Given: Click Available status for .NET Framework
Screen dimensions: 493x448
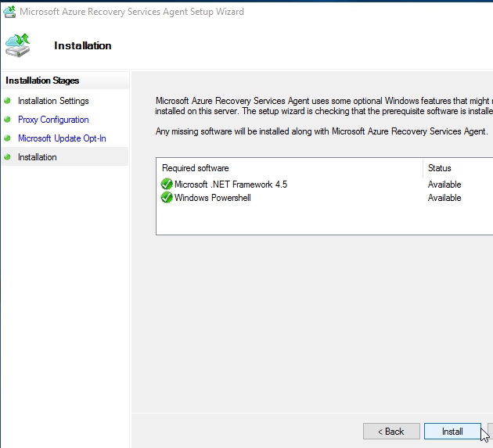Looking at the screenshot, I should pos(444,185).
